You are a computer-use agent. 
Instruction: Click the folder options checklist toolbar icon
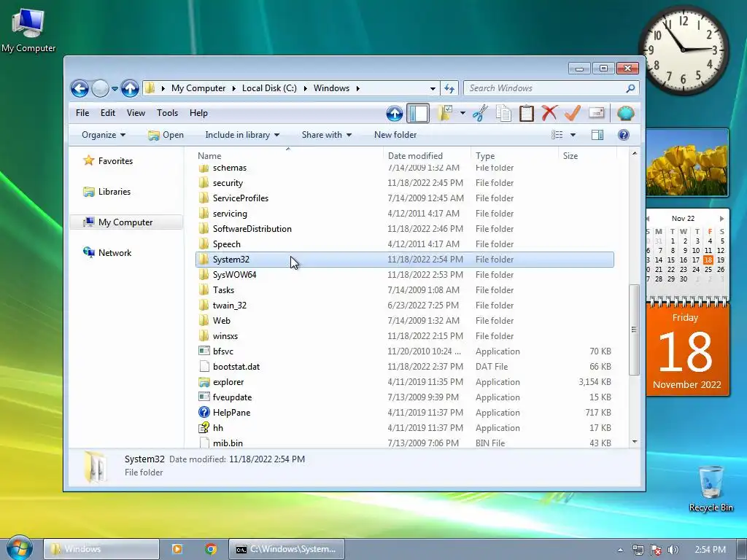coord(445,113)
